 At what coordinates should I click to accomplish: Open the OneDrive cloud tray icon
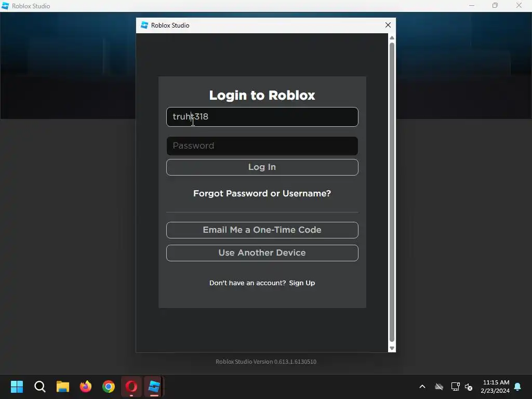pos(439,387)
